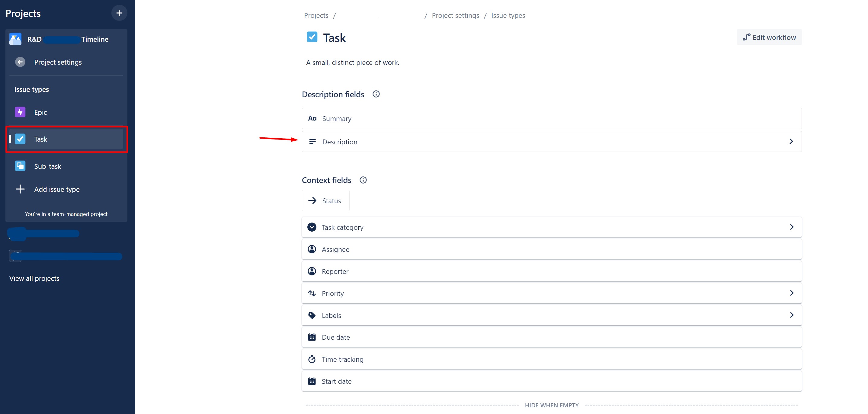Click the plus icon beside Add issue type
The height and width of the screenshot is (414, 868).
coord(20,189)
